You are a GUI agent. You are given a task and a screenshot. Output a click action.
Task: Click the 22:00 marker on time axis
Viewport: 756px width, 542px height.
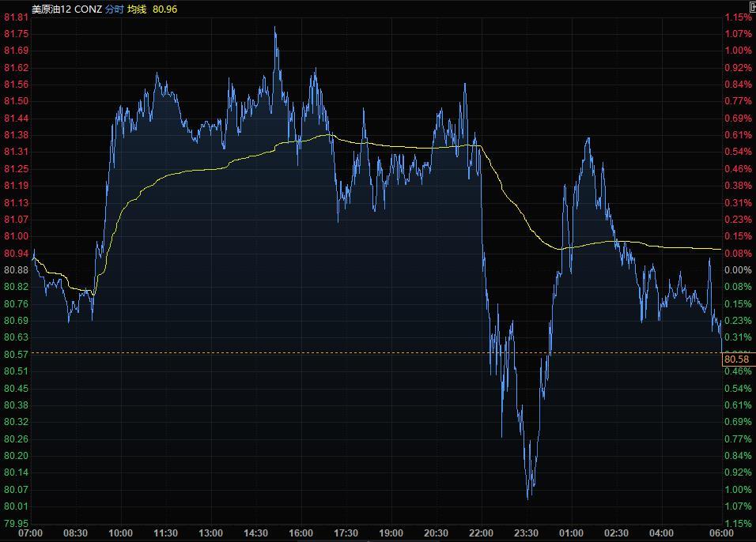pos(481,533)
